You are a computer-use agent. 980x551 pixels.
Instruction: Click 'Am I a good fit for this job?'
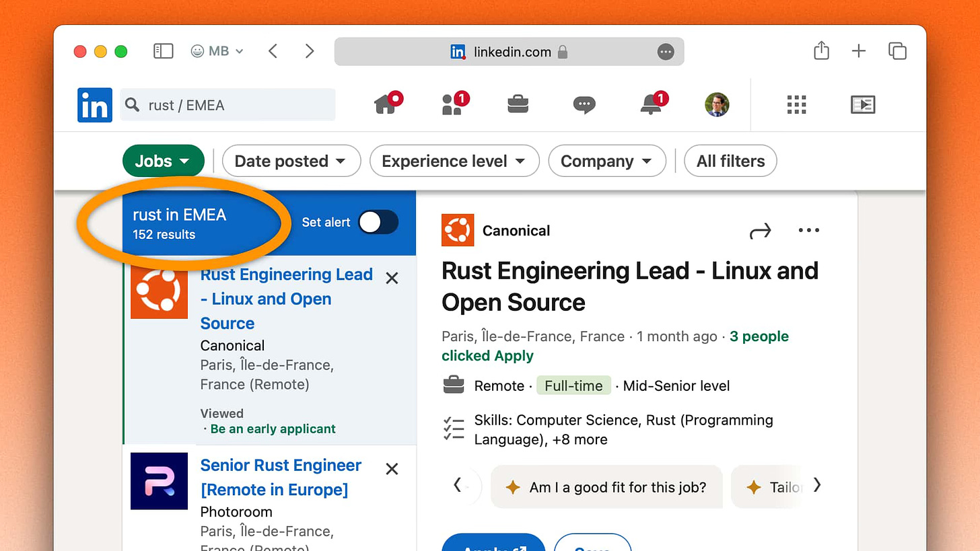pos(606,487)
